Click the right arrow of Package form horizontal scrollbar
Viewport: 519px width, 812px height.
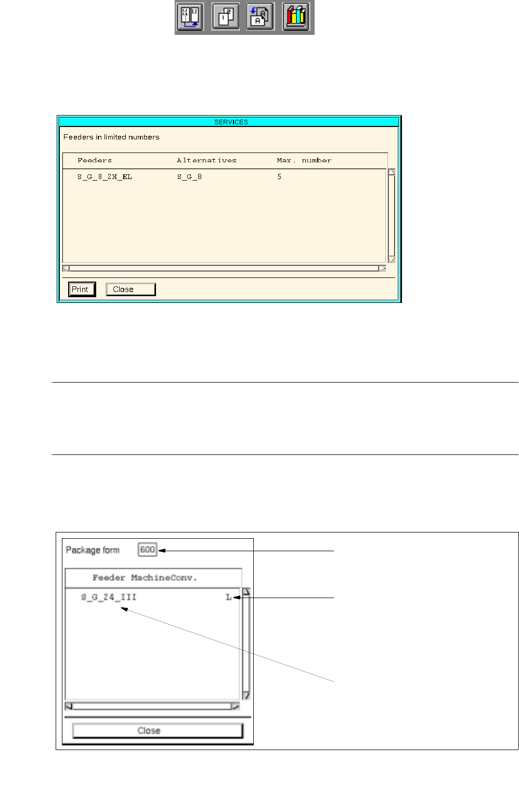point(236,706)
